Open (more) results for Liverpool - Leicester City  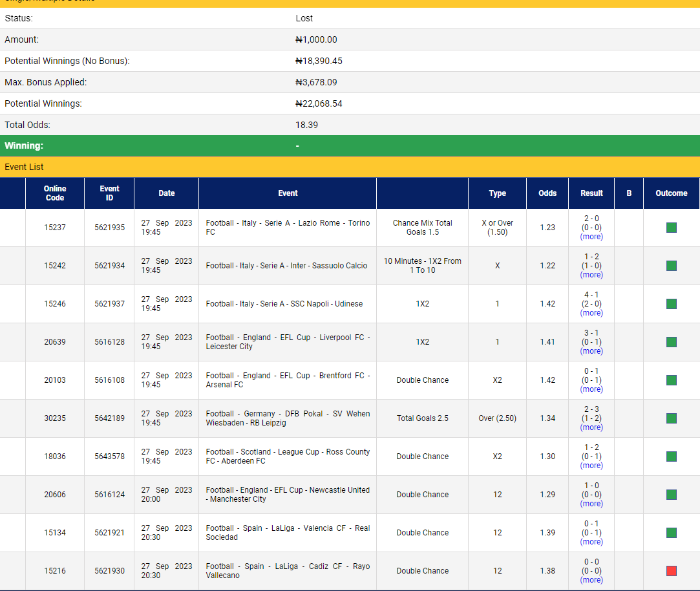591,351
